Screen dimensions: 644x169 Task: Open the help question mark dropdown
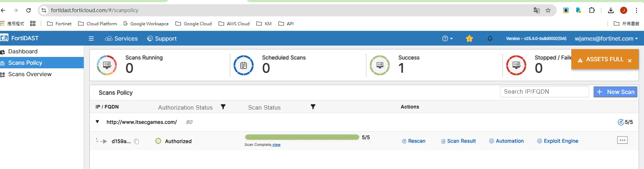pos(447,38)
